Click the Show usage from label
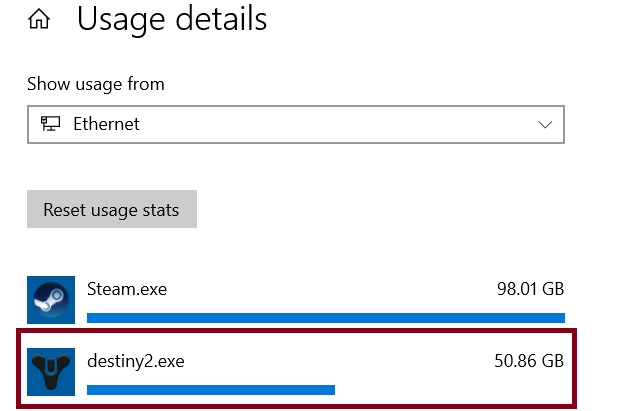This screenshot has height=411, width=618. point(96,84)
